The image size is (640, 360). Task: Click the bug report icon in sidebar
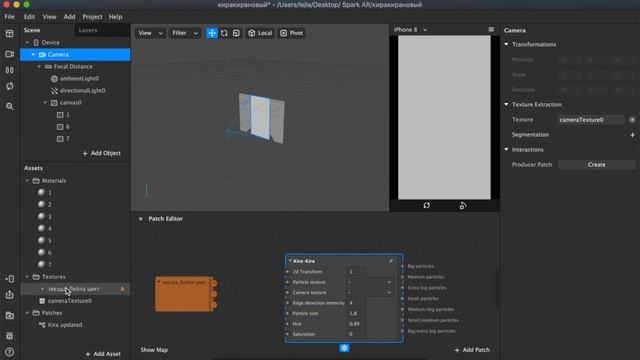9,336
